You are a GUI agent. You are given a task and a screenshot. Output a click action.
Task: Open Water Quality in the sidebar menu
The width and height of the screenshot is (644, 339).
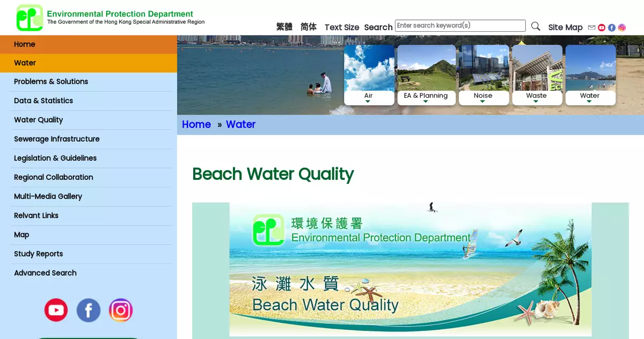point(39,120)
